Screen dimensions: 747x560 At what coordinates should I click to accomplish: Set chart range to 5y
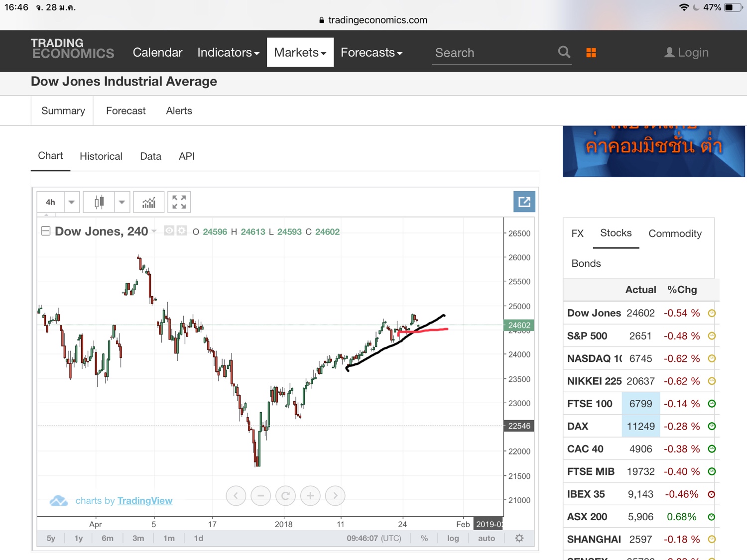tap(51, 538)
